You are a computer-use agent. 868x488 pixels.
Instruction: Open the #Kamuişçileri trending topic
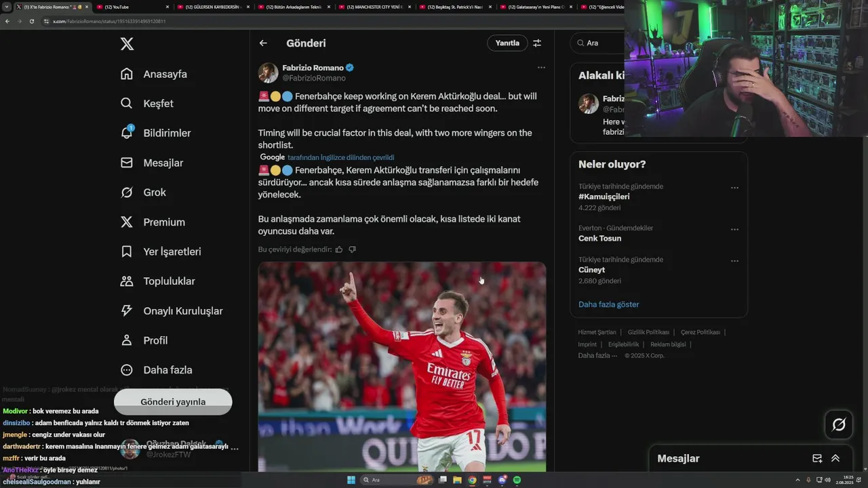(x=604, y=197)
